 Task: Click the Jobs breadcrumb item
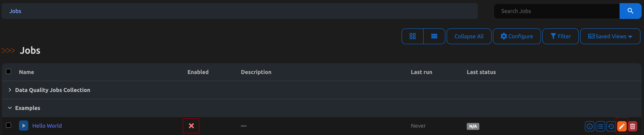point(15,11)
